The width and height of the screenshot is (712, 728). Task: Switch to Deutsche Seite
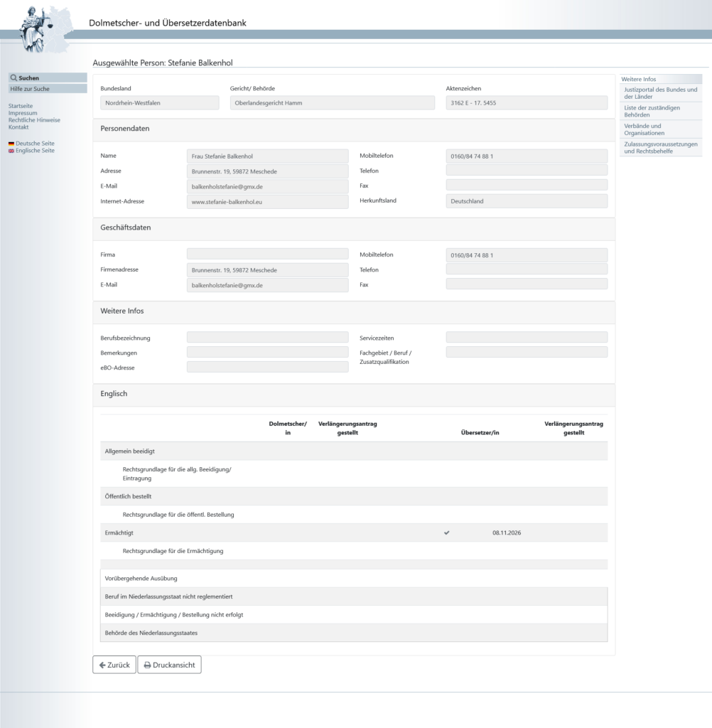click(x=35, y=144)
